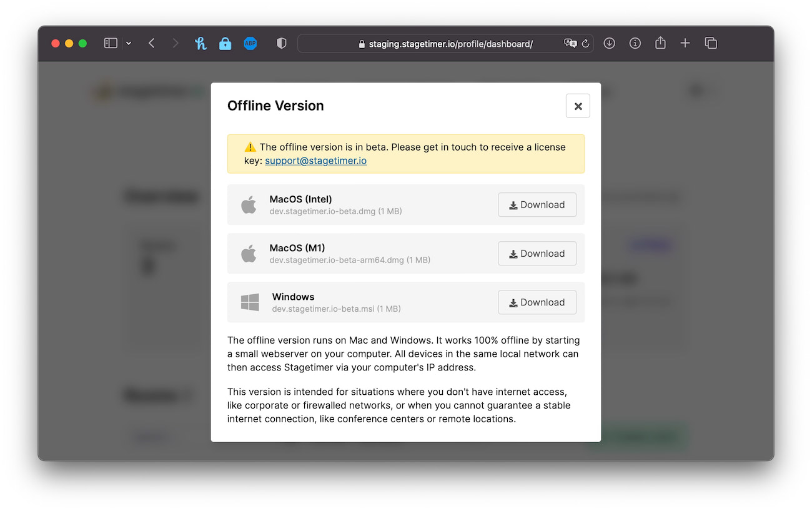The height and width of the screenshot is (511, 812).
Task: Click the Apple logo beside MacOS (Intel)
Action: pos(249,204)
